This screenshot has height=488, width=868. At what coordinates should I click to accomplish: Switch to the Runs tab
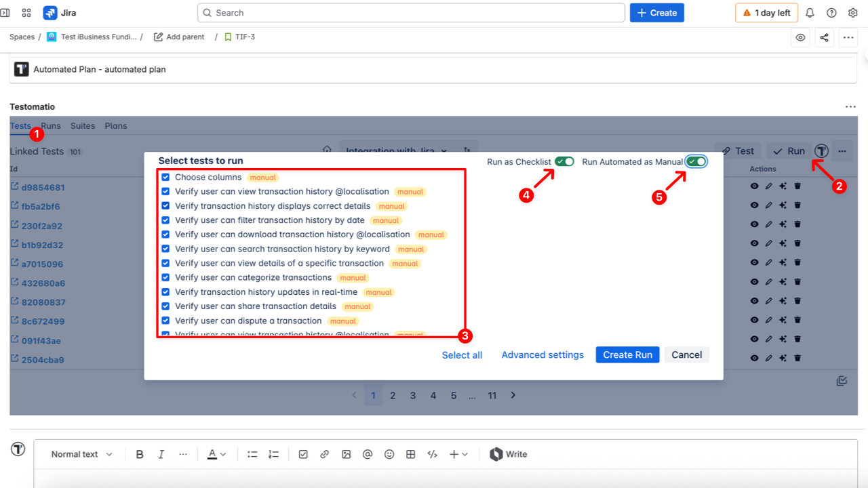(50, 125)
